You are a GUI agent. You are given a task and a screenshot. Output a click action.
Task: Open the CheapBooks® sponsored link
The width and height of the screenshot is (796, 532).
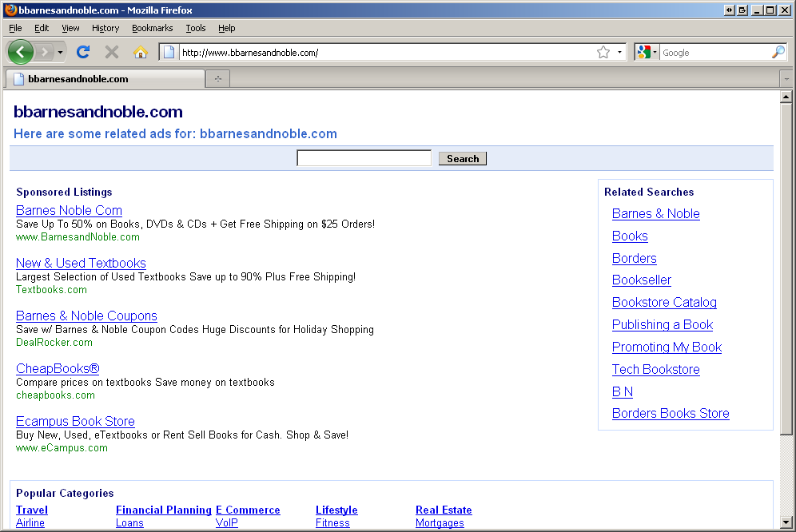pos(58,368)
